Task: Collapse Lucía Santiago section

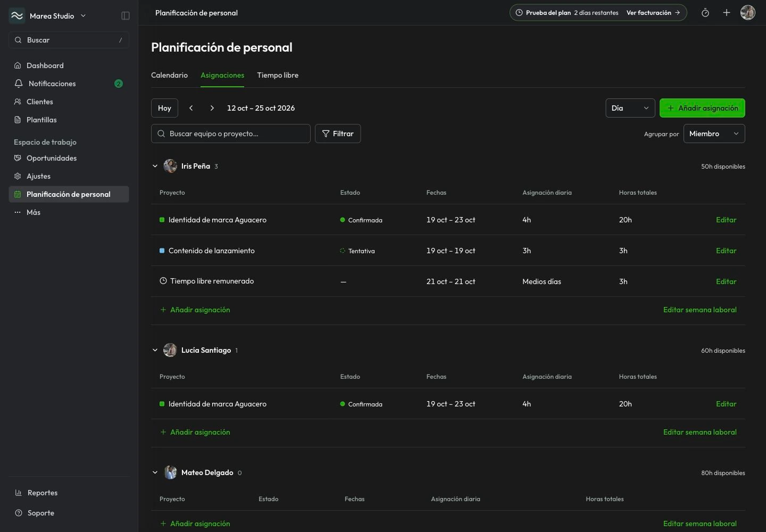Action: coord(155,350)
